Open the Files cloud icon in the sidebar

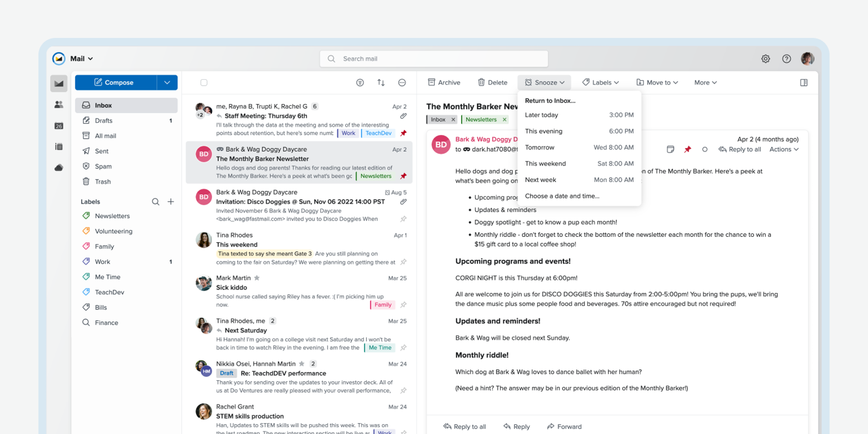coord(58,167)
